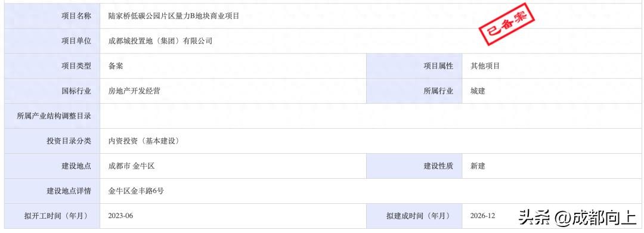Click the 房地产开发经营 industry value
Image resolution: width=644 pixels, height=233 pixels.
click(134, 91)
